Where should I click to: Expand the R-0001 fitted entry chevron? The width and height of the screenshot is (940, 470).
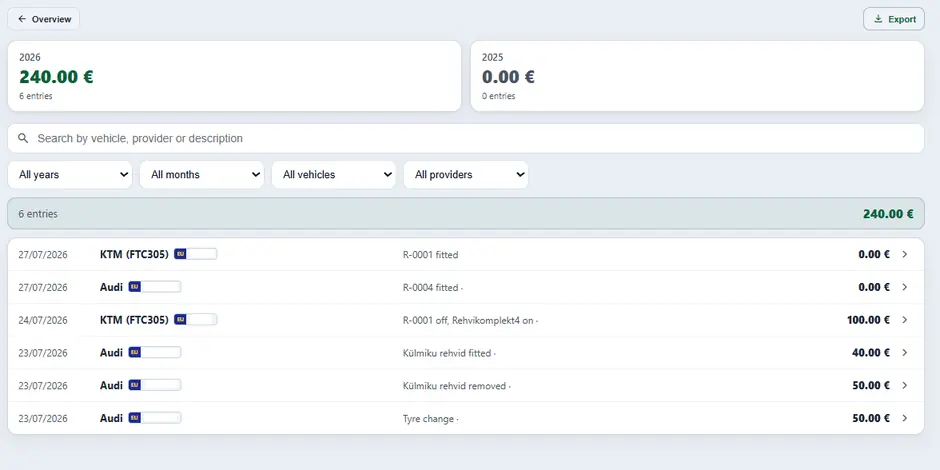[x=905, y=254]
